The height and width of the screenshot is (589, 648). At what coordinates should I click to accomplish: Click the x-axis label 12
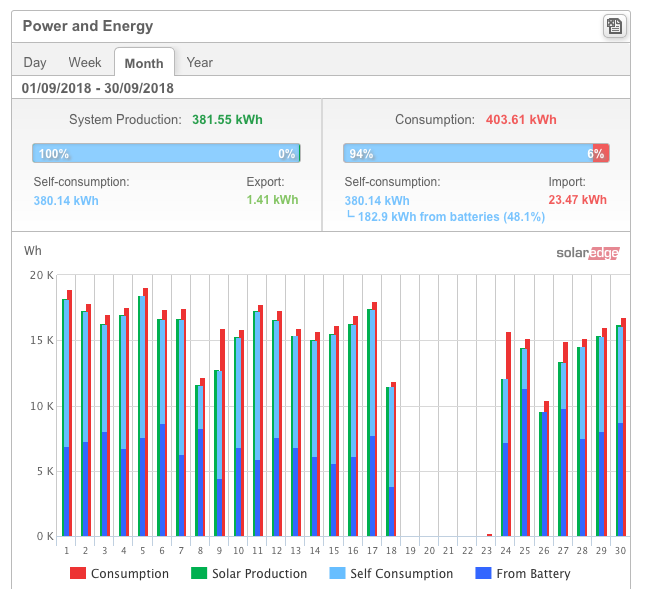click(276, 551)
